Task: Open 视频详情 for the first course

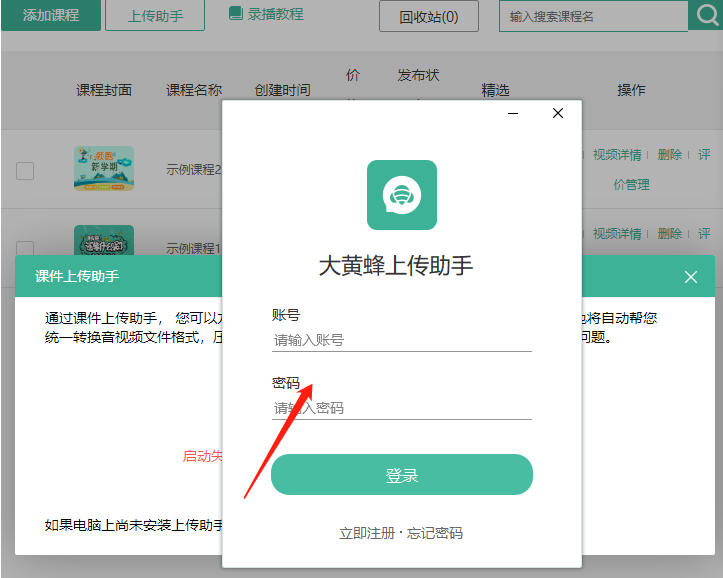Action: [617, 155]
